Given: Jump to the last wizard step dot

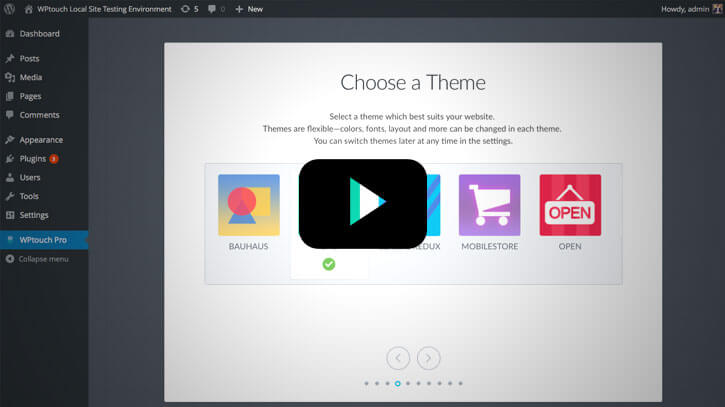Looking at the screenshot, I should click(x=461, y=383).
